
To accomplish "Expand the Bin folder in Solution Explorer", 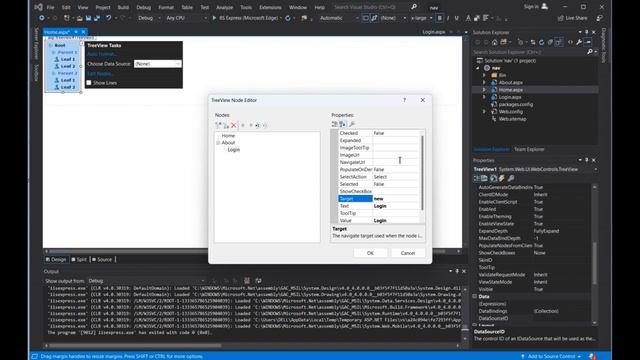I will pyautogui.click(x=484, y=75).
